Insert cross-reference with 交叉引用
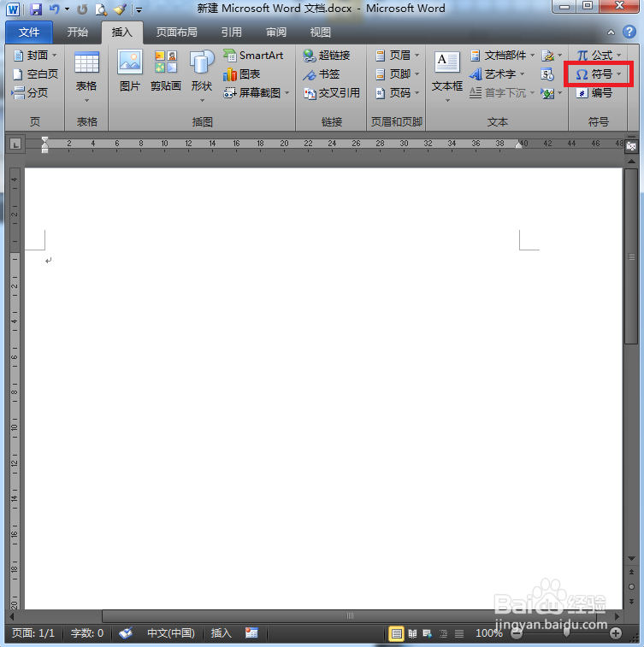The image size is (644, 647). click(332, 93)
